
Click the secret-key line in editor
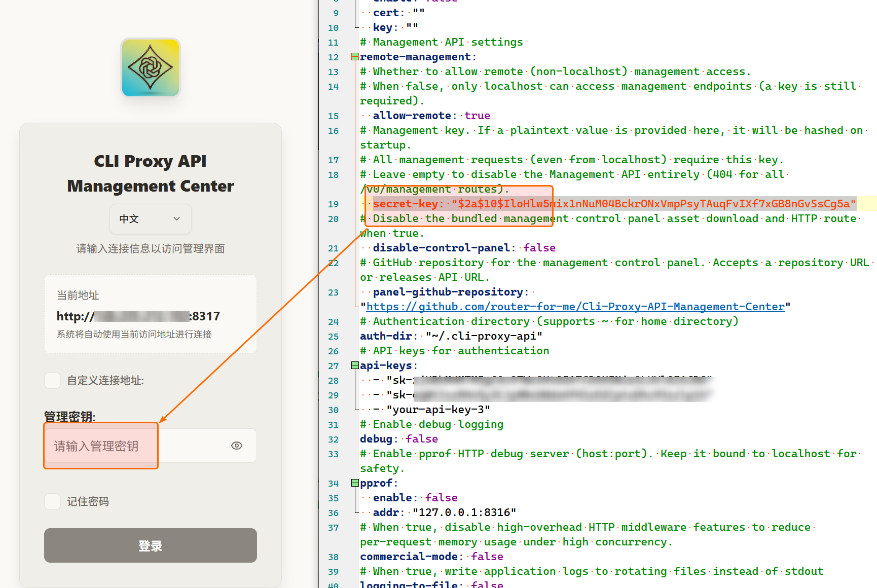coord(614,204)
